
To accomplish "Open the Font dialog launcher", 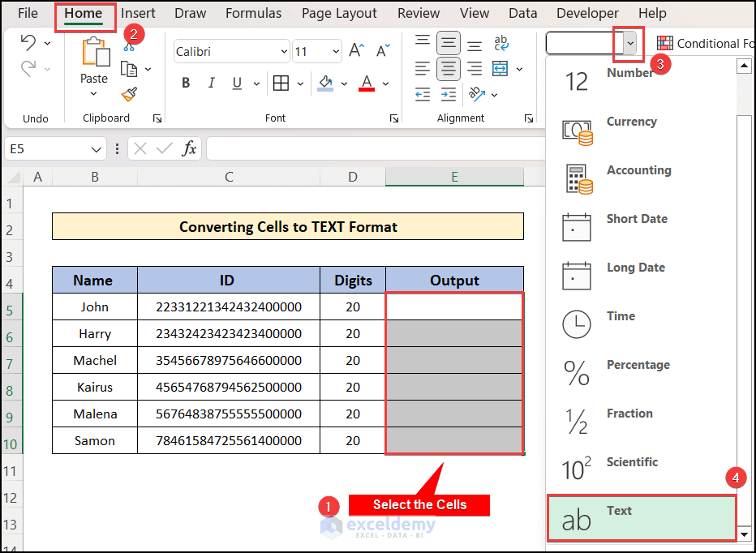I will pyautogui.click(x=394, y=118).
